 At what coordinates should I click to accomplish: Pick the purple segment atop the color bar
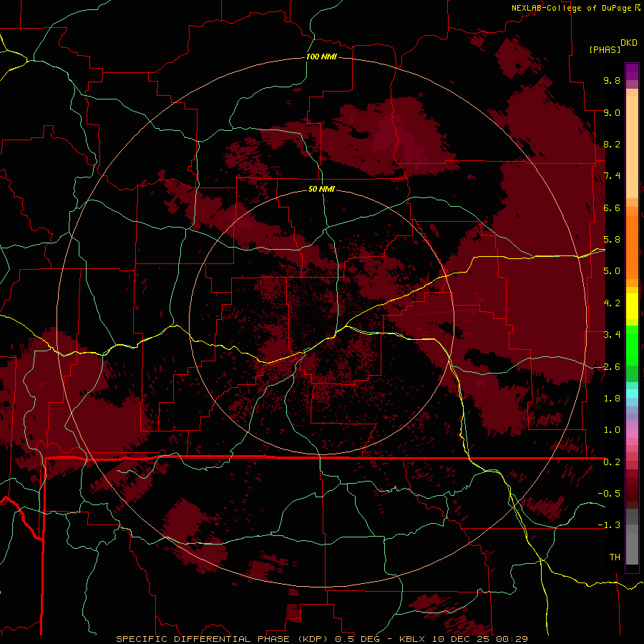coord(632,72)
